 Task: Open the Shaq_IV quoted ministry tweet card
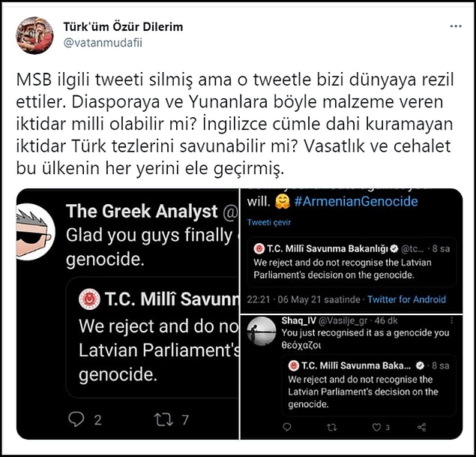click(369, 385)
